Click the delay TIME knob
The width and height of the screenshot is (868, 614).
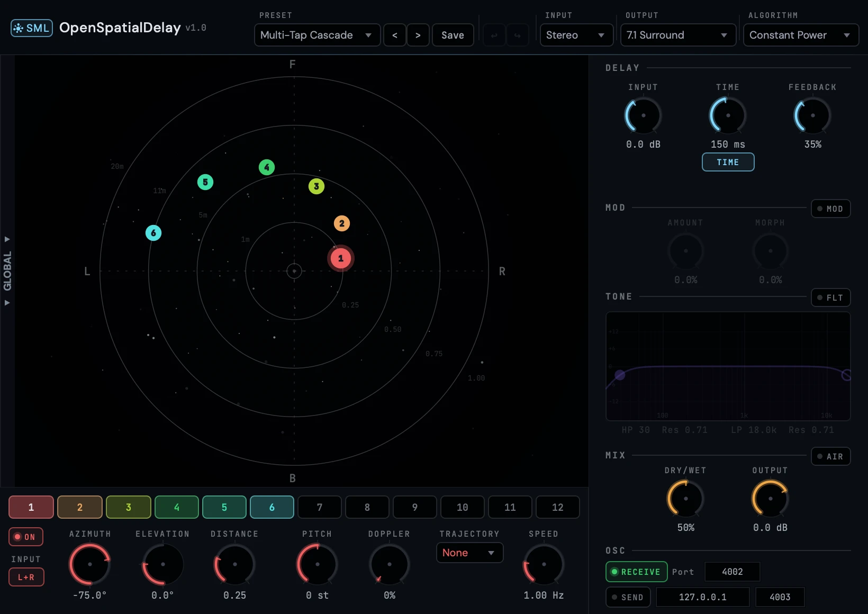728,115
